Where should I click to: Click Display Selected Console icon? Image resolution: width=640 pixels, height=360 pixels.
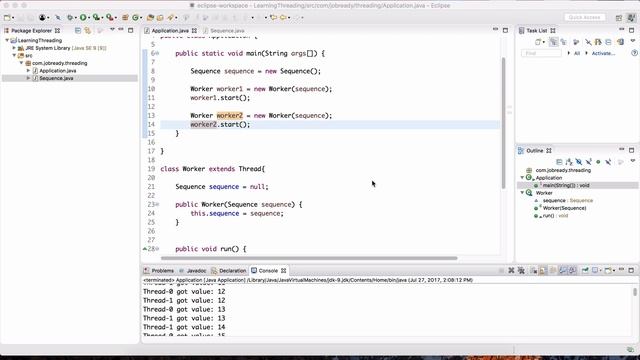(x=596, y=271)
